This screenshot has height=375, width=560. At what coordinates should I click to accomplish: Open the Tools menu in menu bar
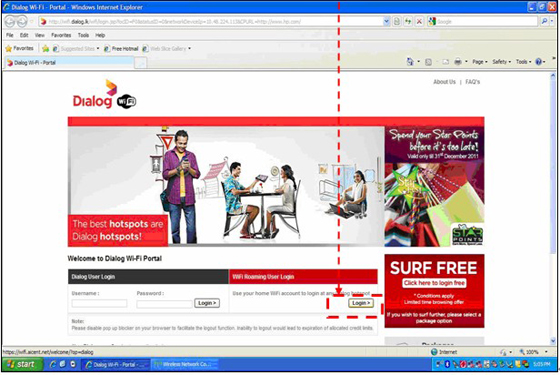click(83, 35)
